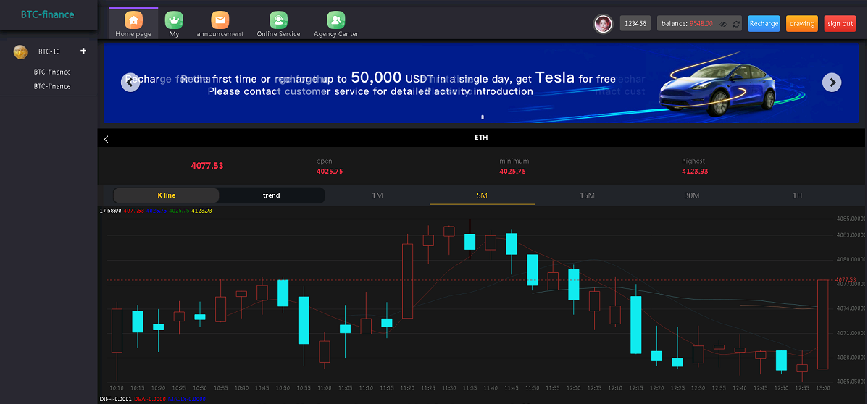The height and width of the screenshot is (404, 868).
Task: Click the Tesla promotion banner car image
Action: pos(719,88)
